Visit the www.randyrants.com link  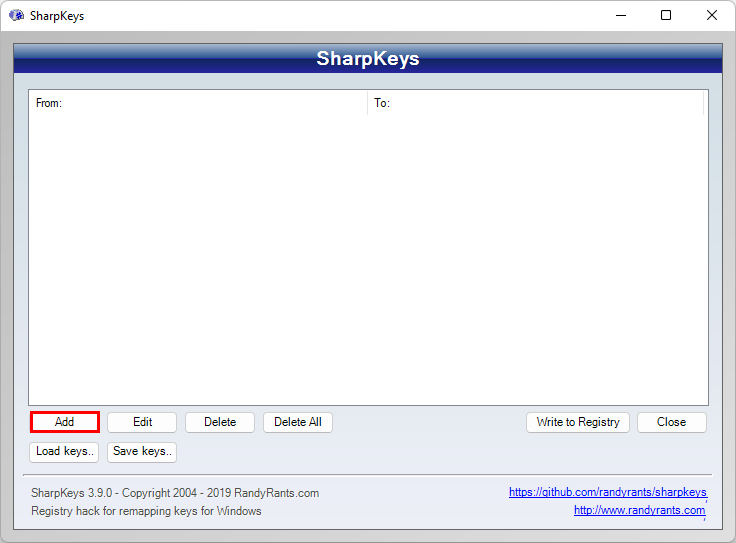click(x=639, y=510)
